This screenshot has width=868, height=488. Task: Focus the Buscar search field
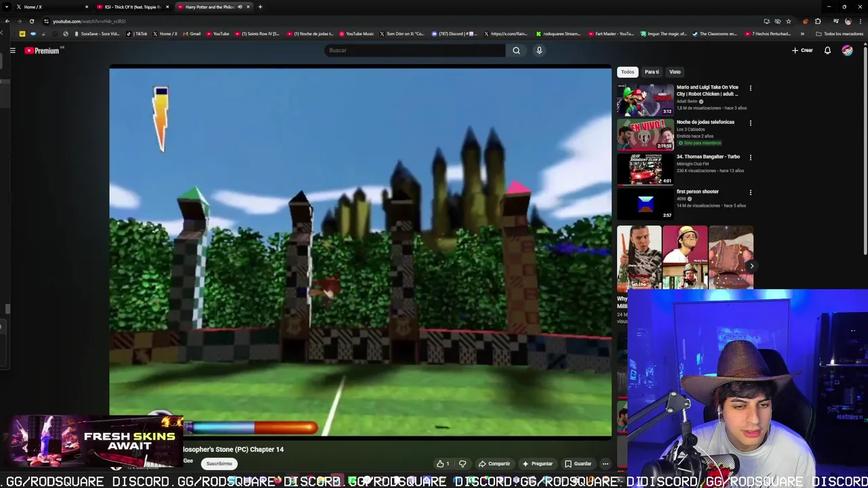(414, 50)
